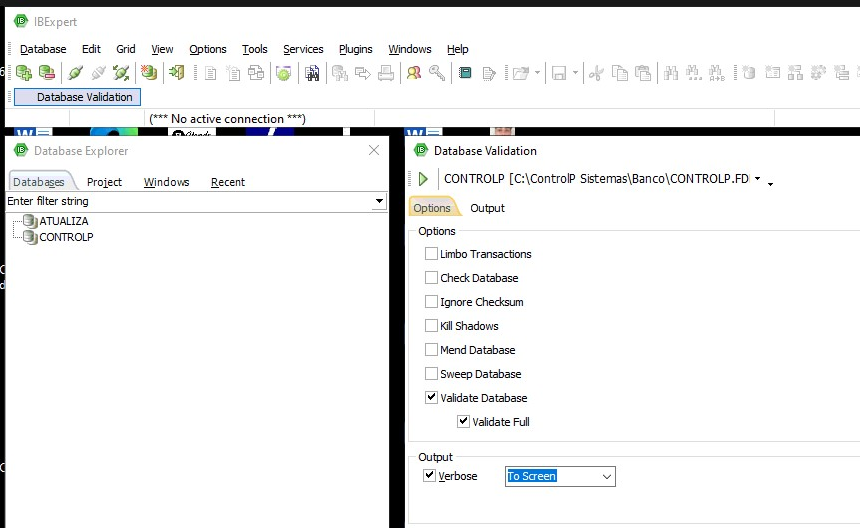Open the To Screen output dropdown
Screen dimensions: 860x528
coord(607,476)
